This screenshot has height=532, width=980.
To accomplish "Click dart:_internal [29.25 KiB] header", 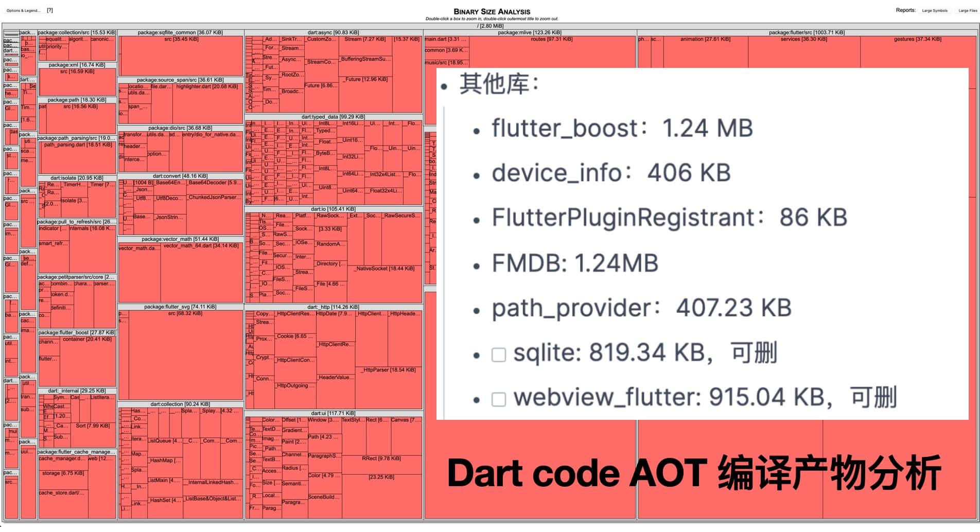I will (77, 391).
